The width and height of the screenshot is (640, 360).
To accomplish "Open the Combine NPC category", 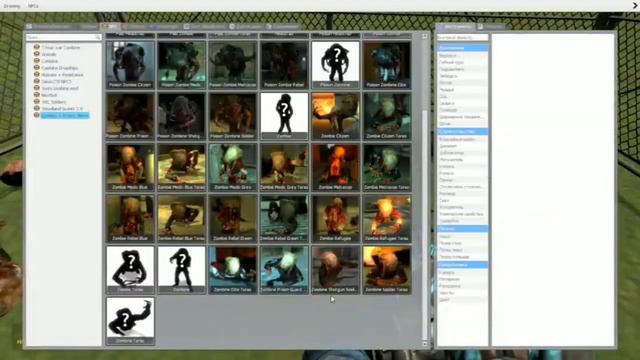I will (x=50, y=61).
